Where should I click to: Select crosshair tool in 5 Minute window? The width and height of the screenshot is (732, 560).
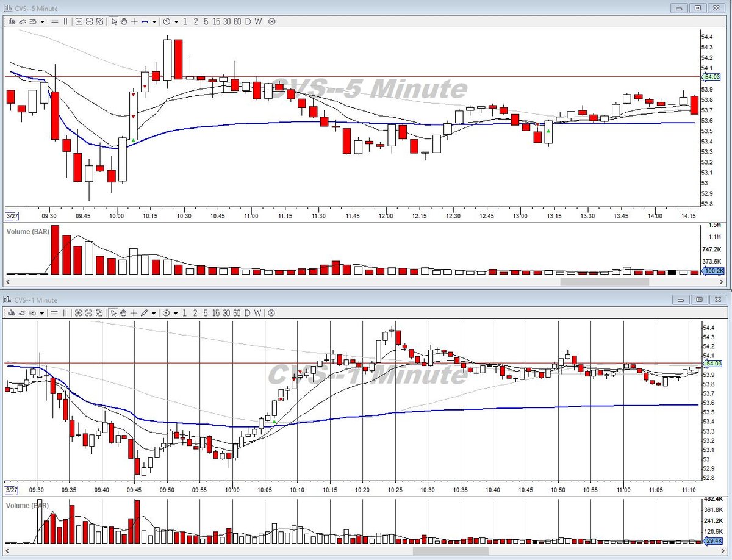point(134,21)
